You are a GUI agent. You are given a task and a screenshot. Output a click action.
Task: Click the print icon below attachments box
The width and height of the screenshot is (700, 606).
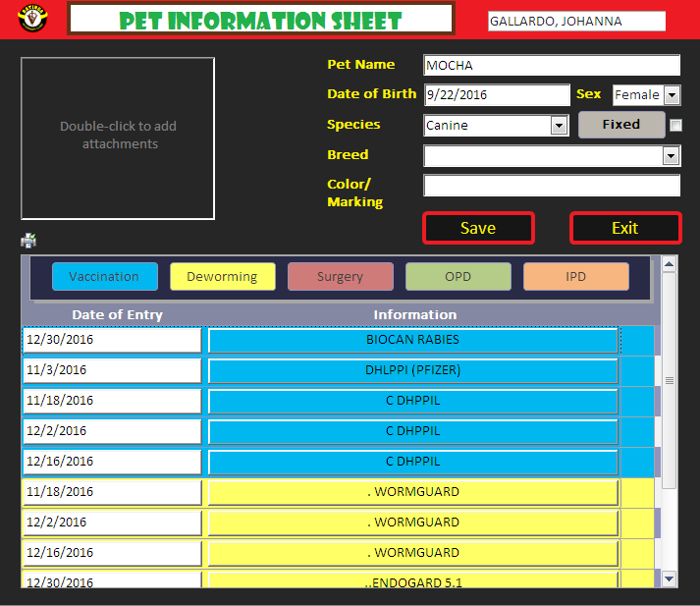pos(28,241)
